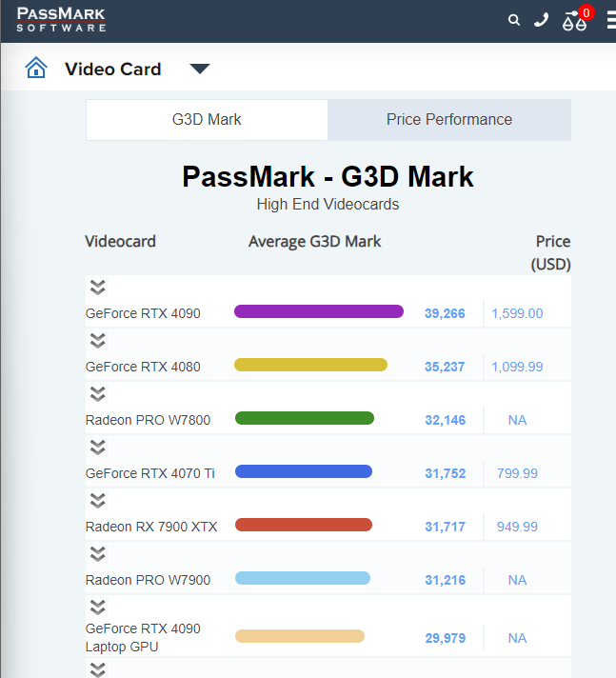Screen dimensions: 616x678
Task: Expand details for GeForce RTX 4090 Laptop GPU
Action: pyautogui.click(x=98, y=608)
